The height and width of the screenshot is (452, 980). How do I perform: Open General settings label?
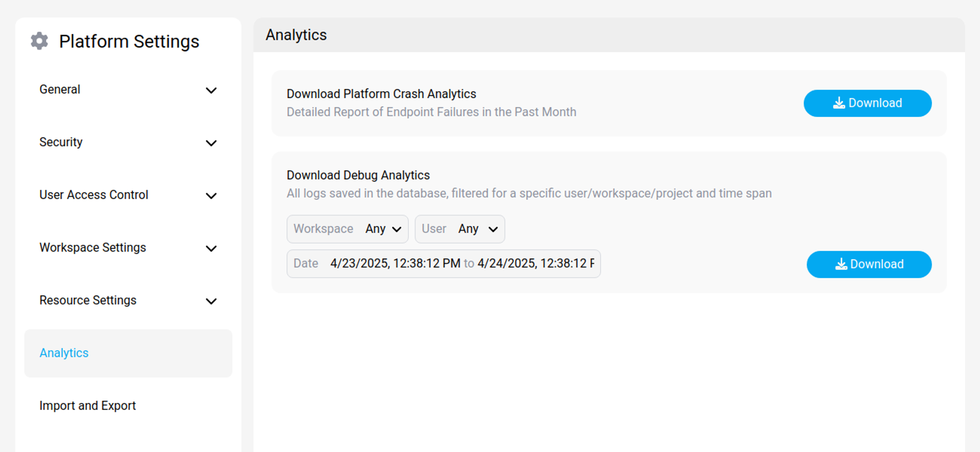60,89
